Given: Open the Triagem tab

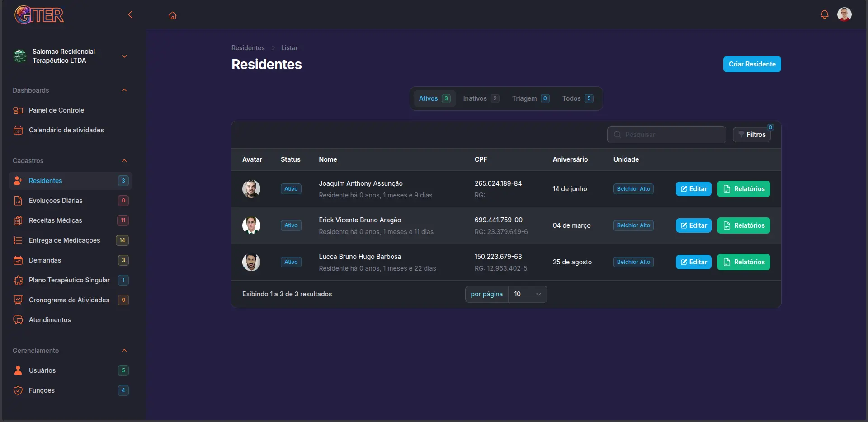Looking at the screenshot, I should pyautogui.click(x=530, y=98).
